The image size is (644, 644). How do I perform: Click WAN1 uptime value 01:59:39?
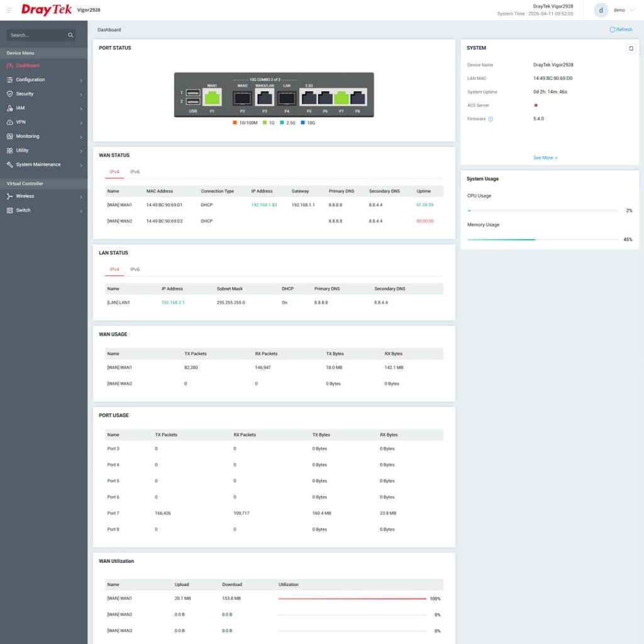point(425,205)
